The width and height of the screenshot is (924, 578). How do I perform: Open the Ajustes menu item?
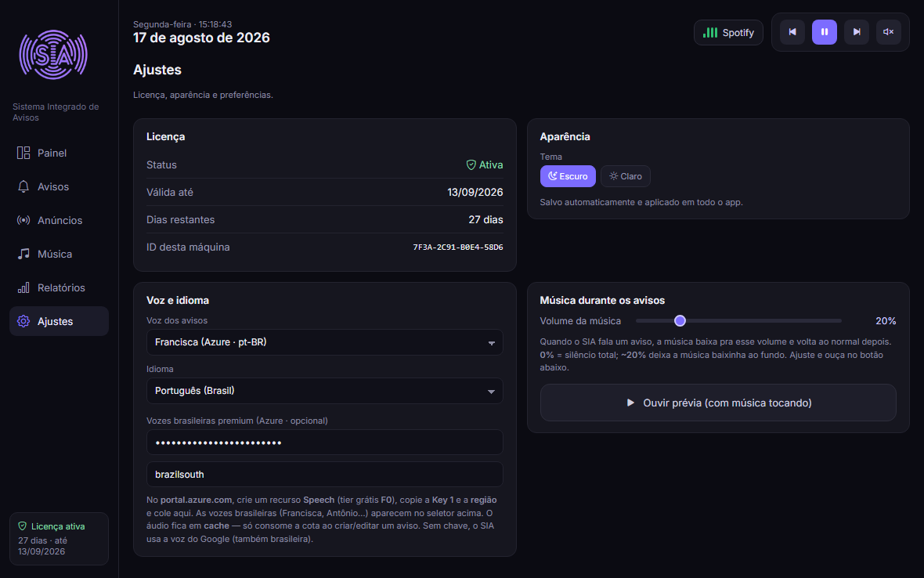tap(59, 321)
